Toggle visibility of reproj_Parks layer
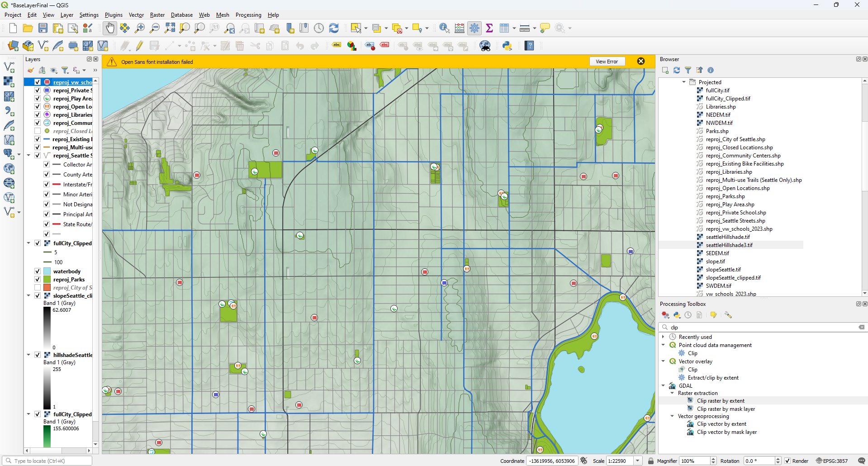This screenshot has height=466, width=868. click(38, 280)
